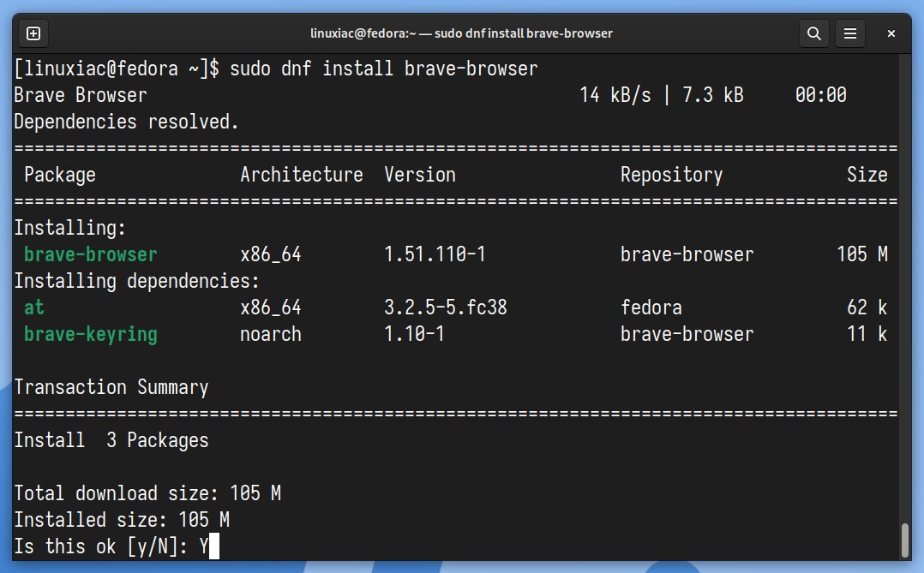Click the 'Version' column header
This screenshot has width=924, height=573.
tap(420, 175)
